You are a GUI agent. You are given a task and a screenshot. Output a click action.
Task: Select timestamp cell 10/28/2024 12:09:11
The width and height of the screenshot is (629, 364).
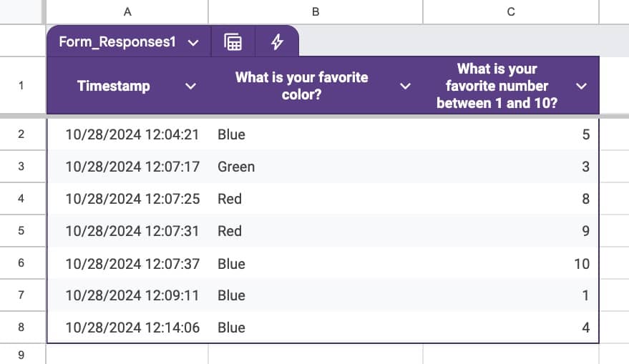point(132,295)
